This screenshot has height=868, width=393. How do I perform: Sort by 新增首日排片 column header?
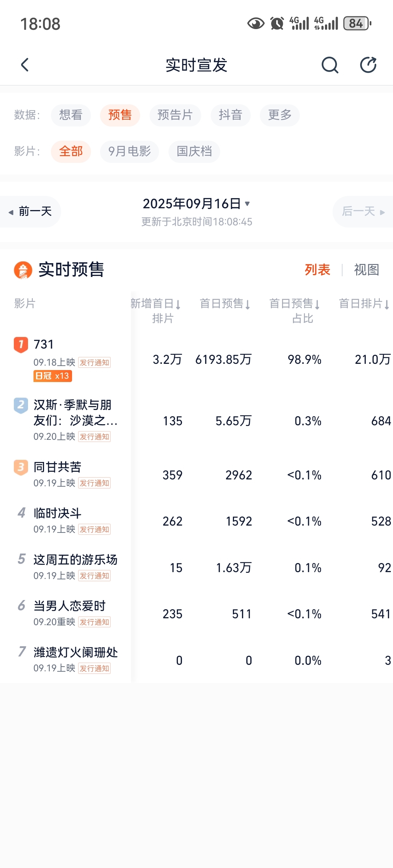pos(156,311)
